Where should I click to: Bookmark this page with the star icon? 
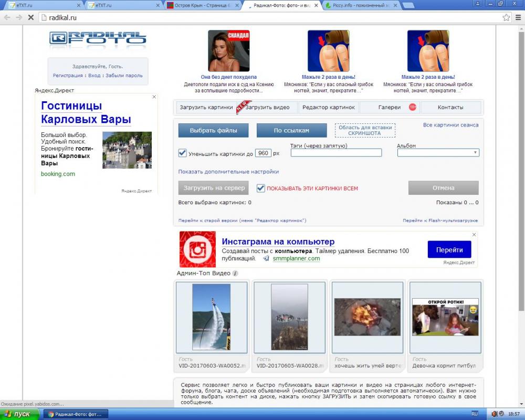point(506,17)
